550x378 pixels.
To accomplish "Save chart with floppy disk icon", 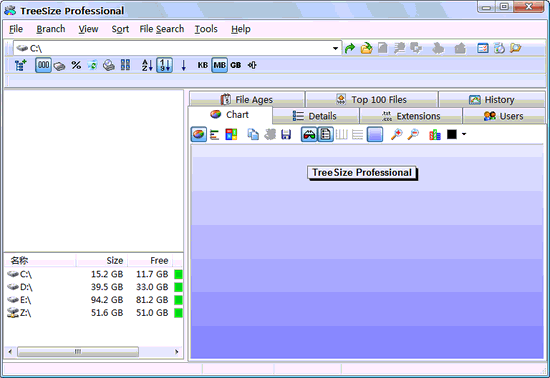I will (x=286, y=134).
